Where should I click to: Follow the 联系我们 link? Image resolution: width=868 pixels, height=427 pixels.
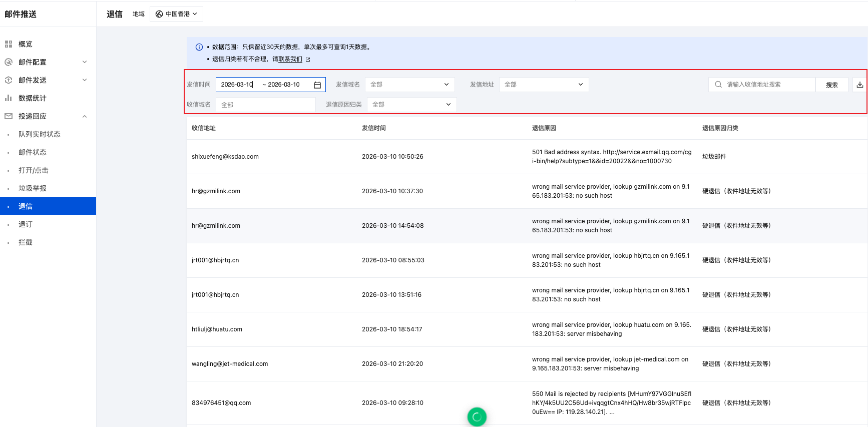[290, 59]
